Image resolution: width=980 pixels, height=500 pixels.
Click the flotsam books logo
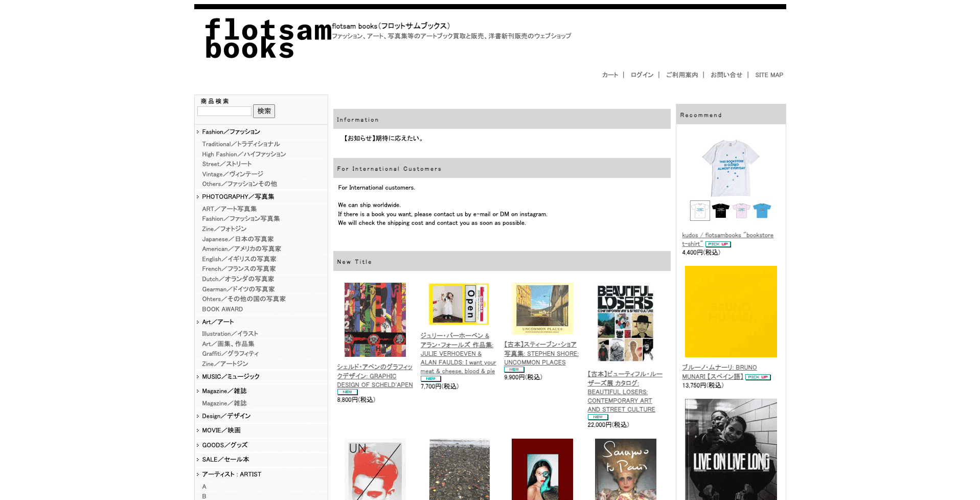click(268, 38)
